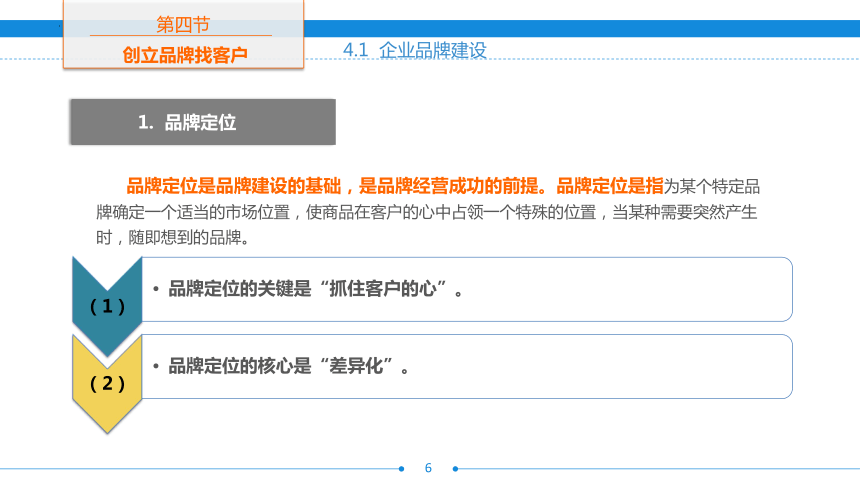Click the '4.1 企业品牌建设' subtitle
This screenshot has width=860, height=484.
pos(415,50)
